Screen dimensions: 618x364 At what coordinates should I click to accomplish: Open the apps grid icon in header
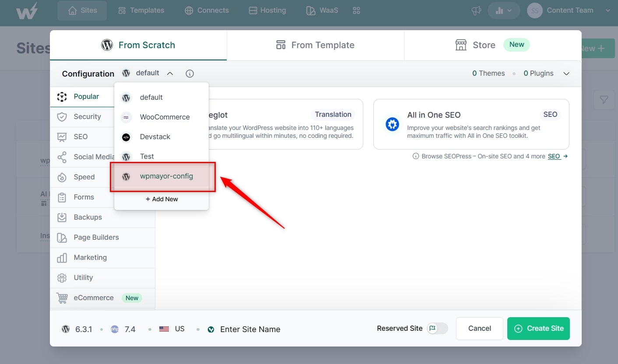pos(356,10)
